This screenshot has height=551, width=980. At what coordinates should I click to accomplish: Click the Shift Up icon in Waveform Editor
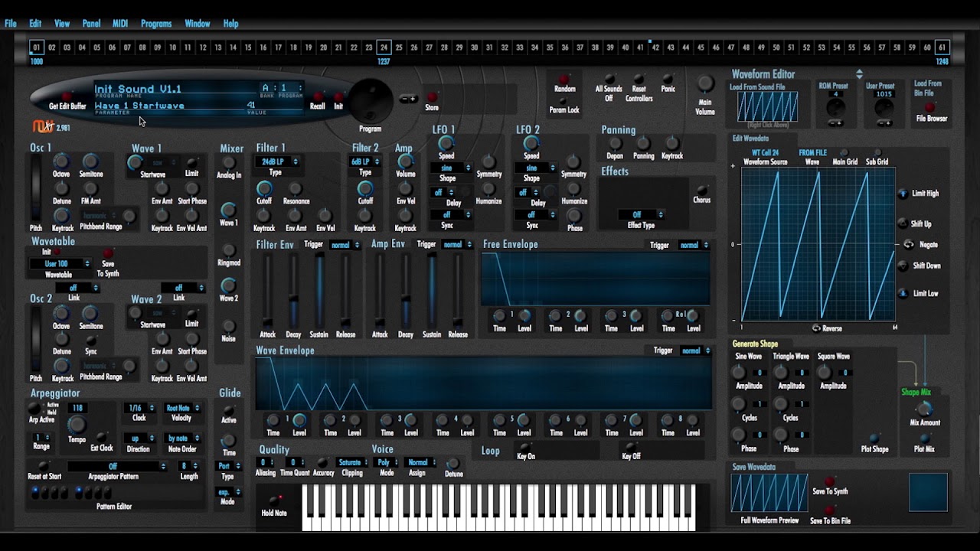point(903,223)
